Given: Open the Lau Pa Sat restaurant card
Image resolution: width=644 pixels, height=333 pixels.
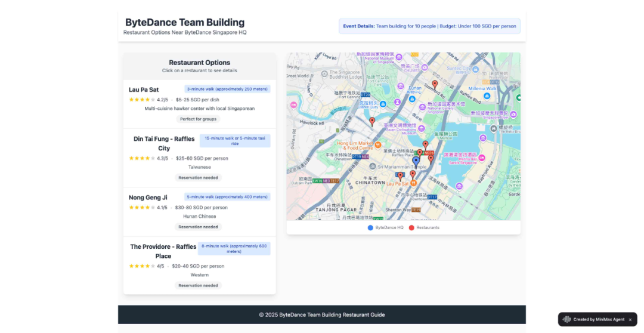Looking at the screenshot, I should click(x=200, y=104).
